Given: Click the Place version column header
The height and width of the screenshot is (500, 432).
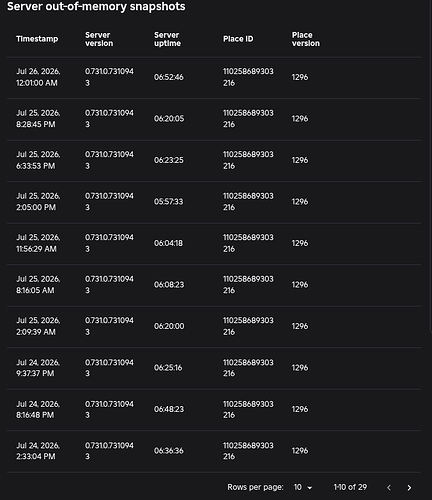Looking at the screenshot, I should pyautogui.click(x=306, y=39).
